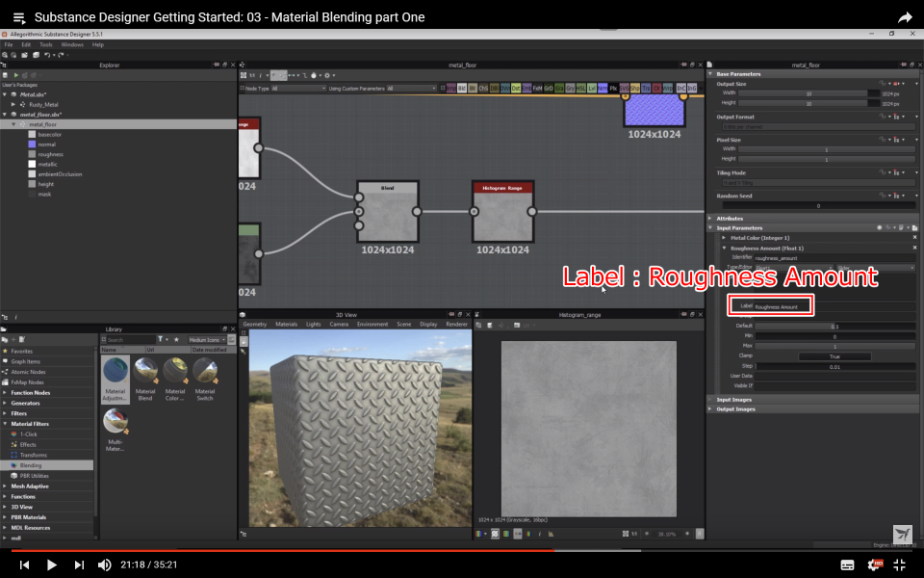Share the video

coord(905,17)
